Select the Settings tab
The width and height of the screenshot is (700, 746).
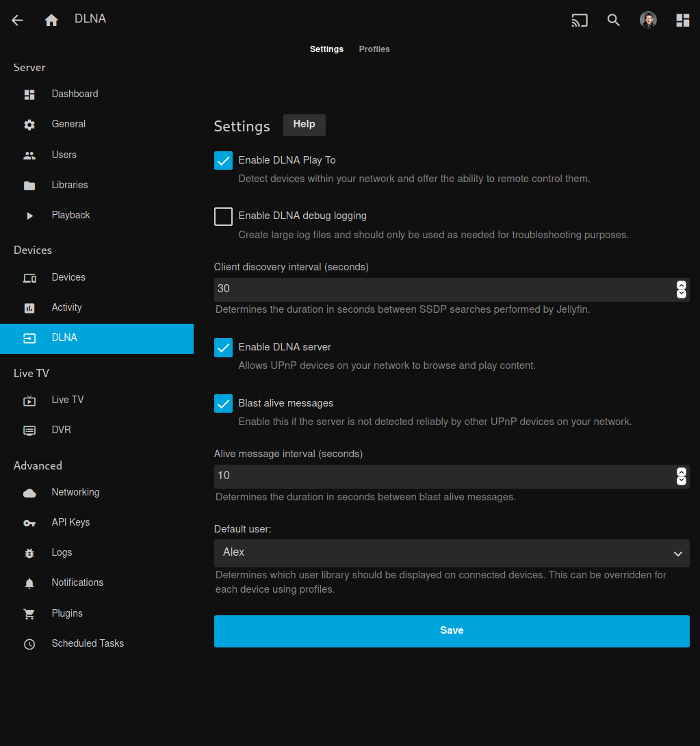tap(326, 49)
